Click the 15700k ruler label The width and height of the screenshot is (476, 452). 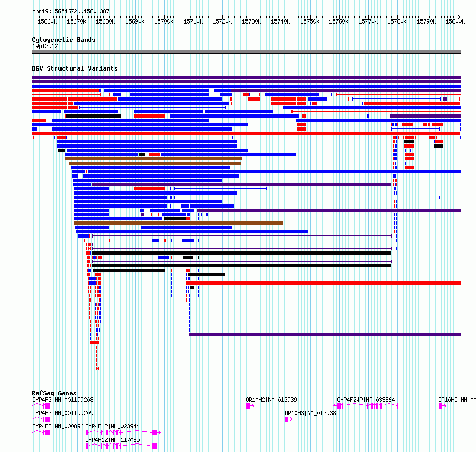[x=164, y=21]
